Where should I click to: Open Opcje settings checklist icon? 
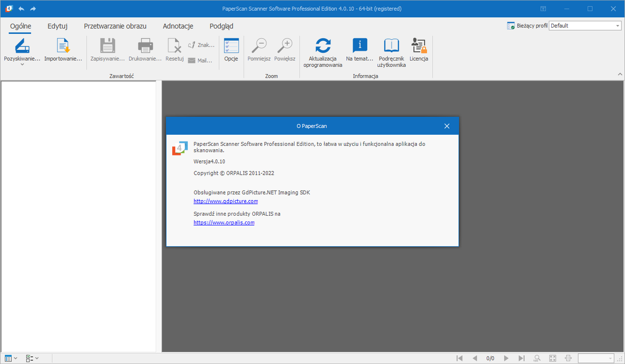(231, 45)
